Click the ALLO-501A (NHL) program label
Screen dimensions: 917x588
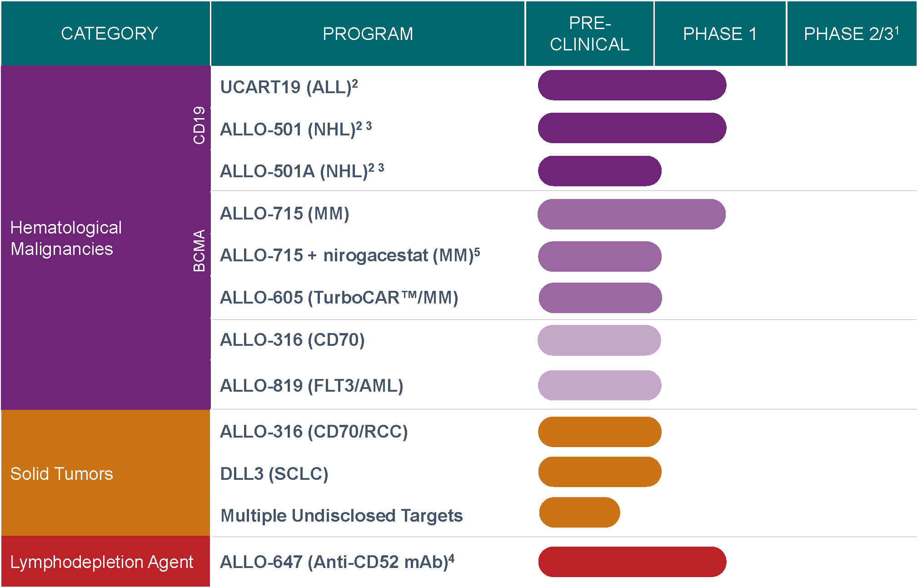click(302, 171)
